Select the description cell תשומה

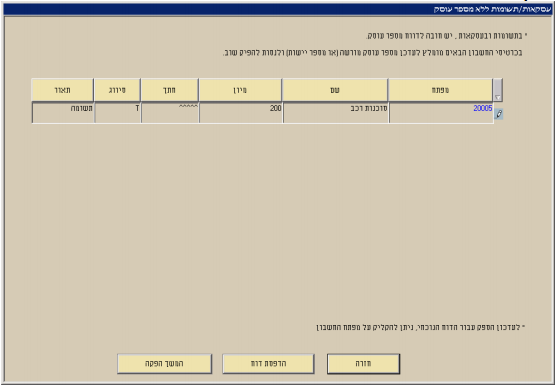coord(63,113)
